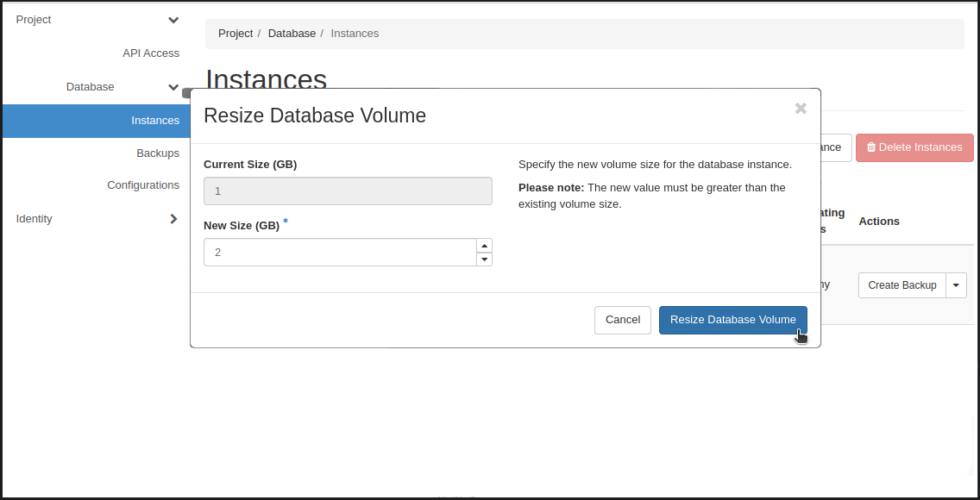This screenshot has width=980, height=500.
Task: Open the Create Backup actions dropdown caret
Action: [x=956, y=284]
